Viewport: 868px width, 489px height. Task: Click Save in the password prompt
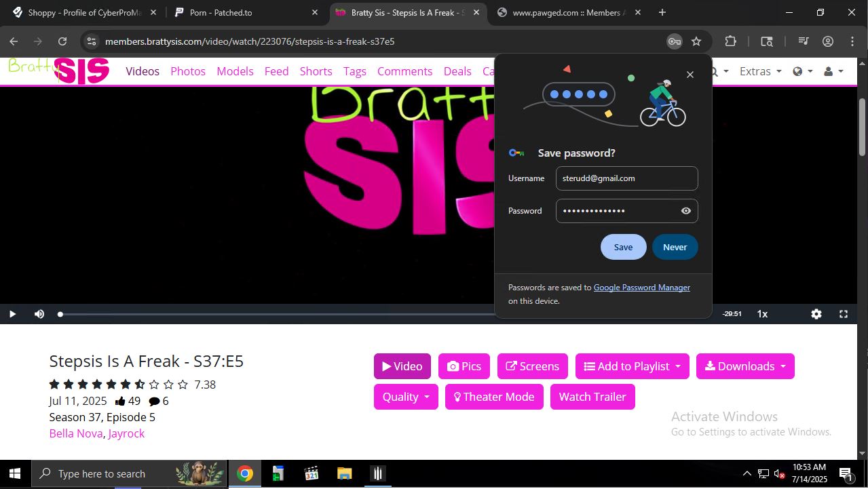[623, 247]
